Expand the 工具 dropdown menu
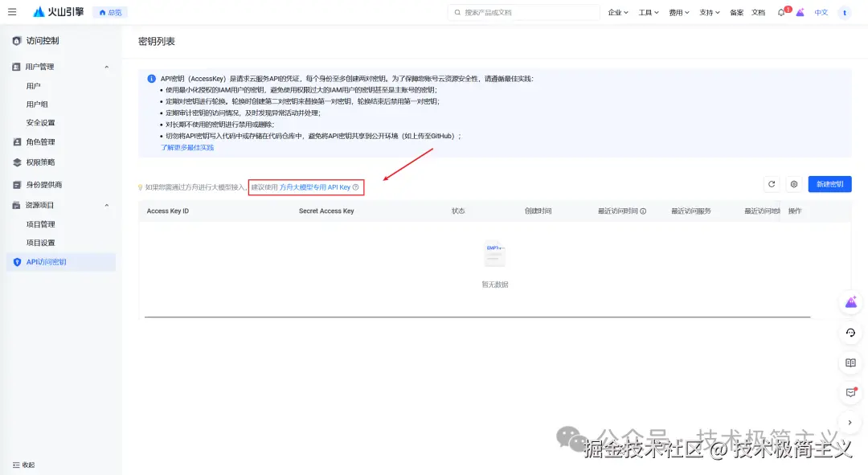The image size is (868, 475). pyautogui.click(x=649, y=12)
